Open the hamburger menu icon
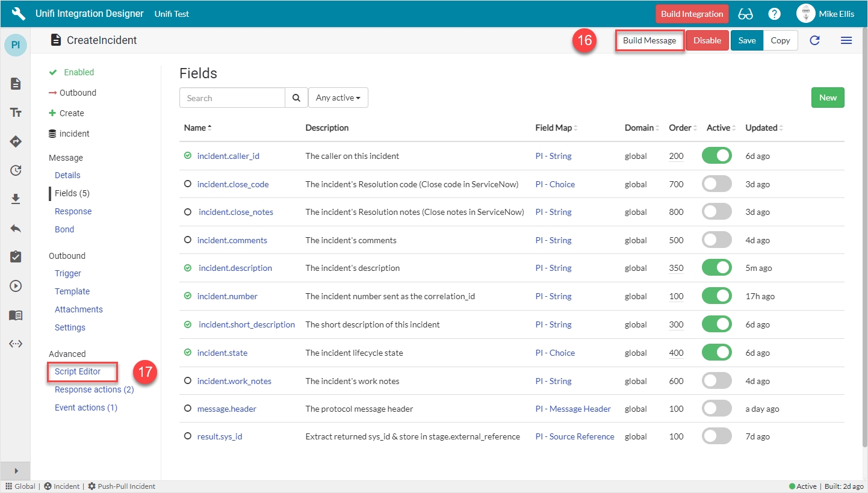 846,40
